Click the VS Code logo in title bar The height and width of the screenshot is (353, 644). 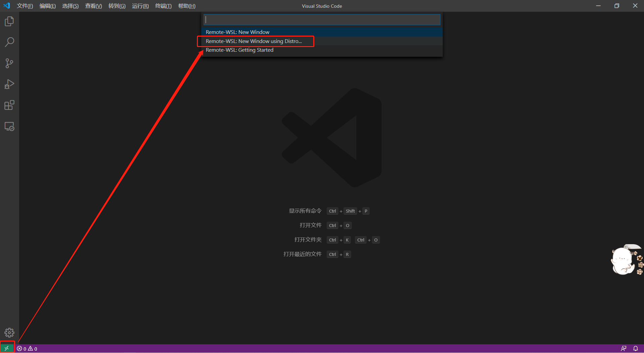point(7,6)
